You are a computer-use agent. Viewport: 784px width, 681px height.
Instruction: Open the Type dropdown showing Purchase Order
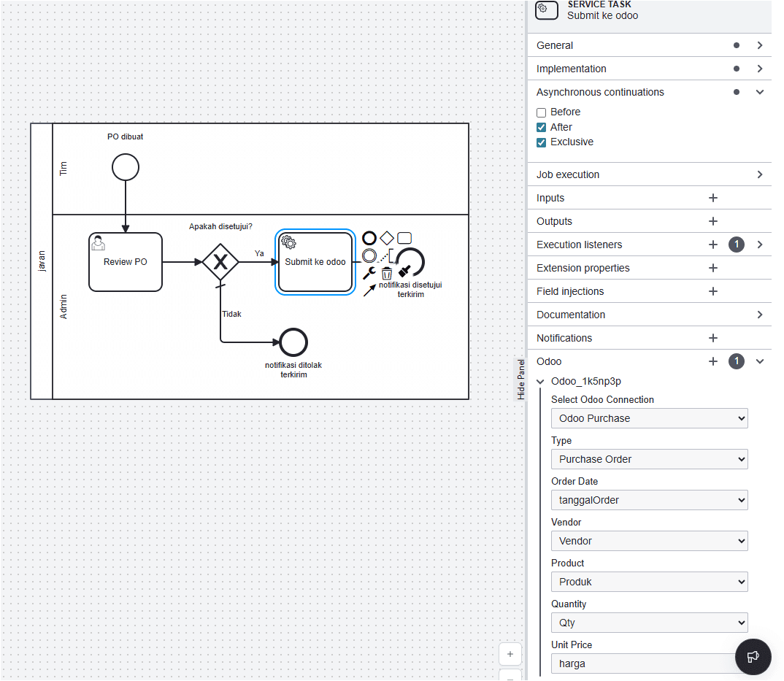coord(649,459)
